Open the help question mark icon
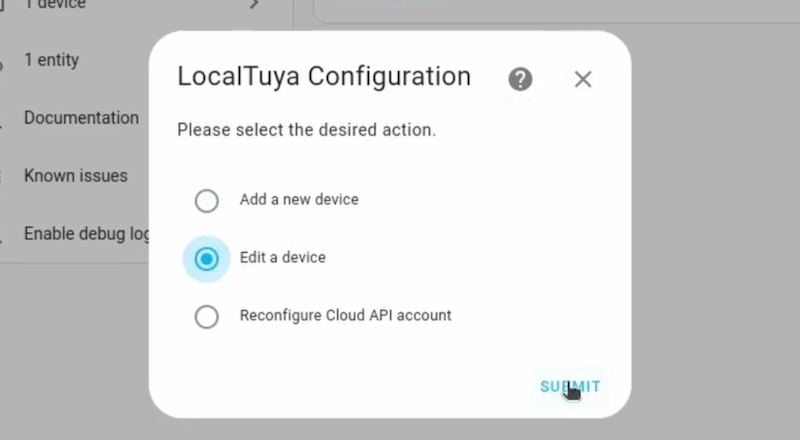This screenshot has width=800, height=440. click(520, 80)
